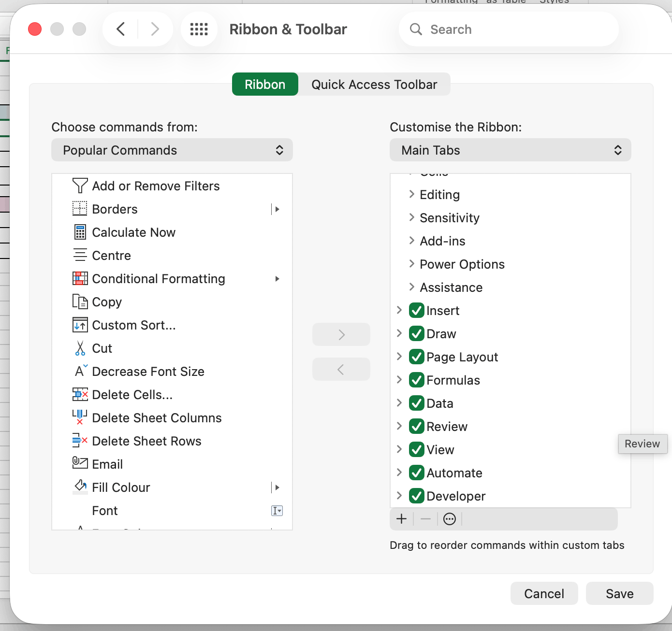Open the Popular Commands dropdown
This screenshot has height=631, width=672.
coord(172,150)
